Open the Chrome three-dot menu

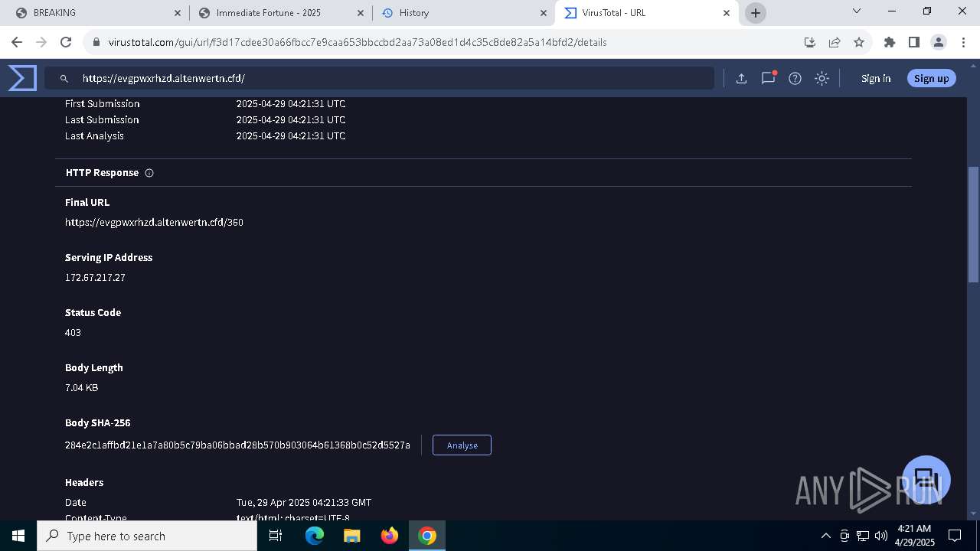point(963,42)
